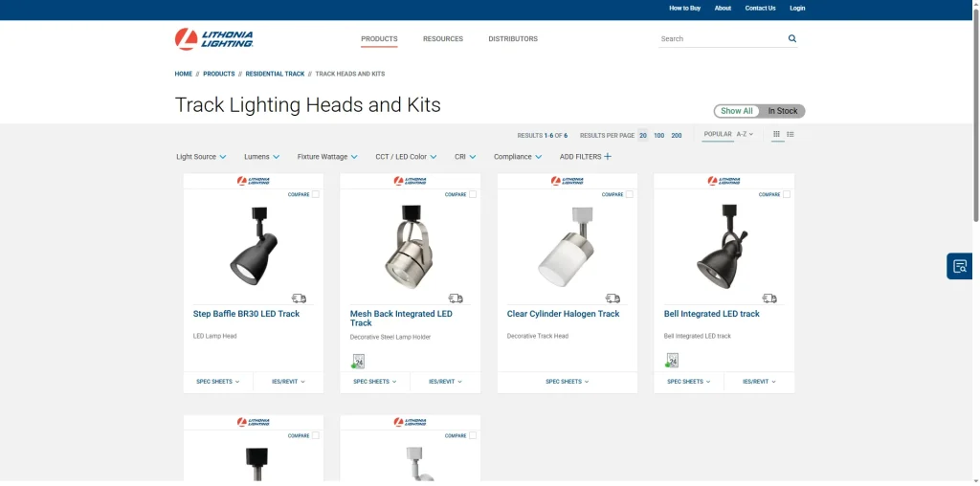This screenshot has width=980, height=486.
Task: Go to RESIDENTIAL TRACK breadcrumb
Action: point(275,74)
